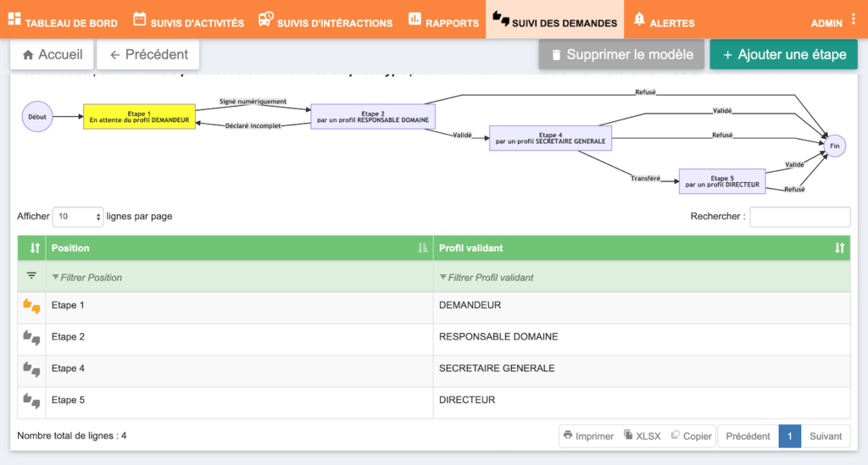
Task: Open the Rapports menu item
Action: pyautogui.click(x=443, y=20)
